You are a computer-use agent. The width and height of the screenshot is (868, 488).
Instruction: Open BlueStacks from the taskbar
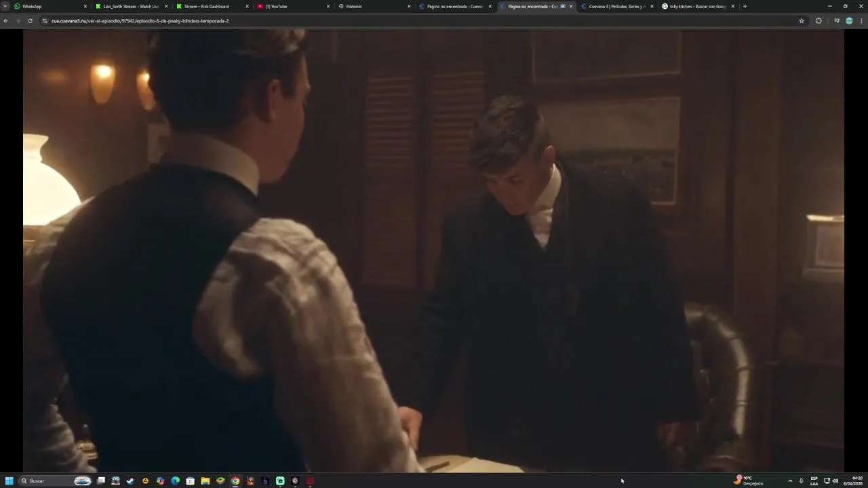tap(220, 481)
